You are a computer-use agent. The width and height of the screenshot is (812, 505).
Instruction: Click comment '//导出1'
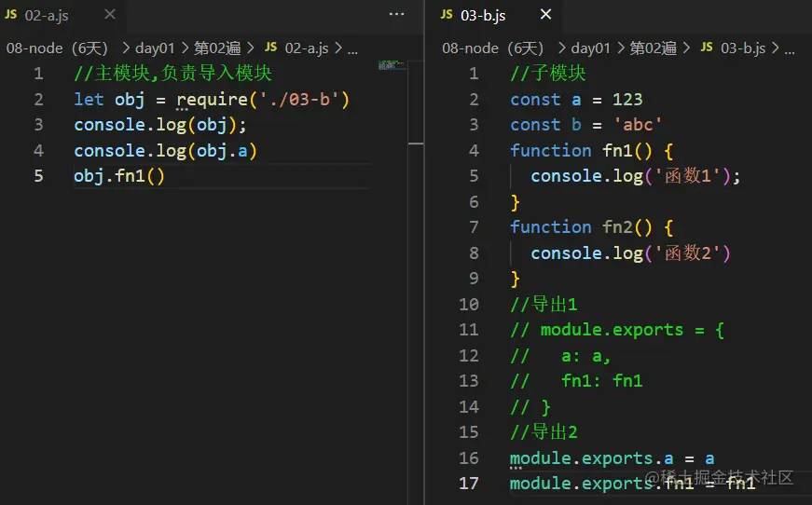544,305
